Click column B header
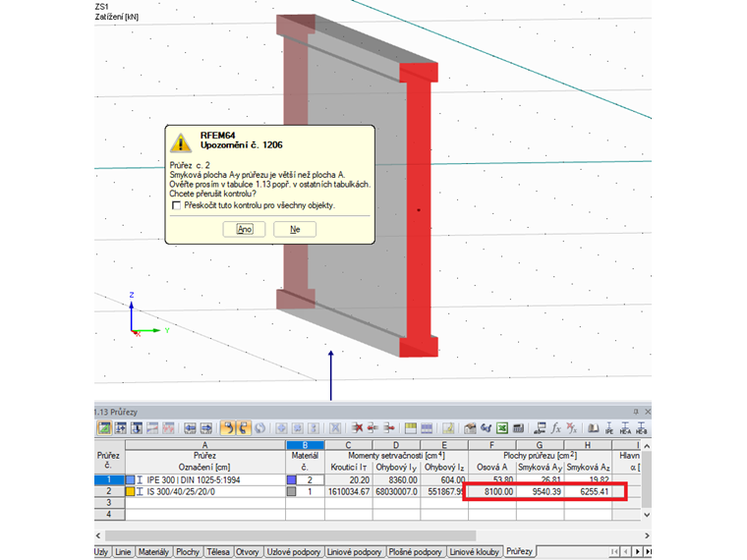747x560 pixels. [x=305, y=445]
